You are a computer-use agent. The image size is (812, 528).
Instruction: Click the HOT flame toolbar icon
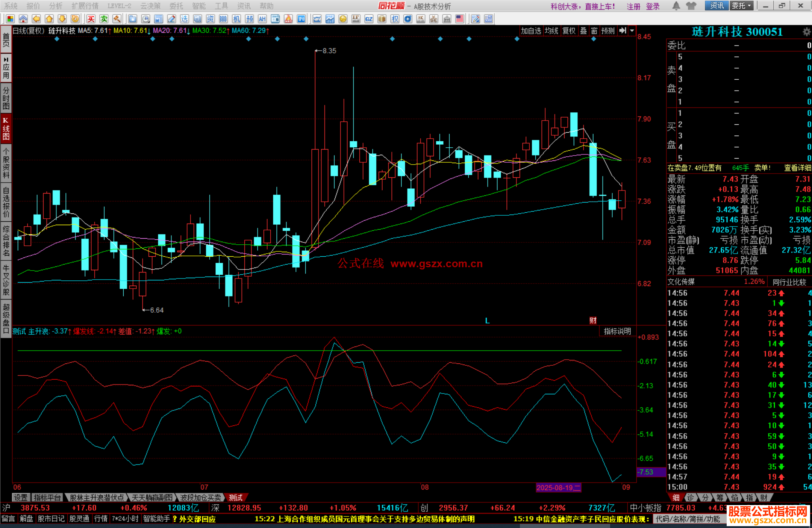point(288,19)
